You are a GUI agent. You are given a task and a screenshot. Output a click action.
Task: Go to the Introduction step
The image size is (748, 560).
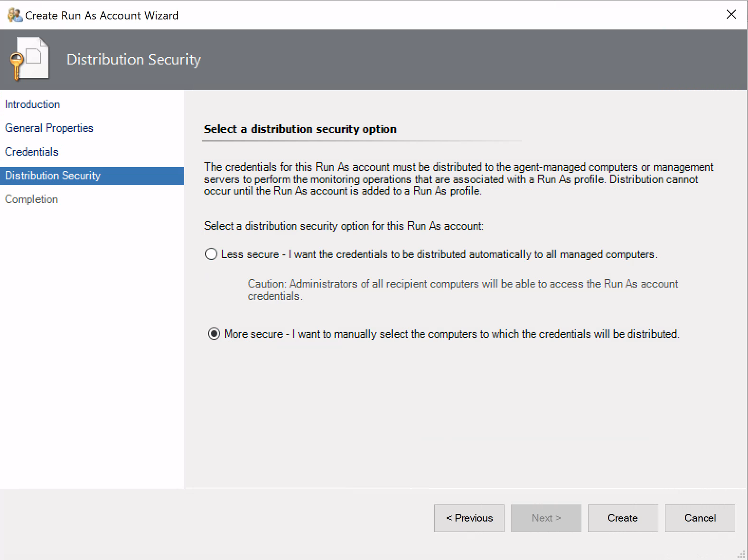(32, 104)
